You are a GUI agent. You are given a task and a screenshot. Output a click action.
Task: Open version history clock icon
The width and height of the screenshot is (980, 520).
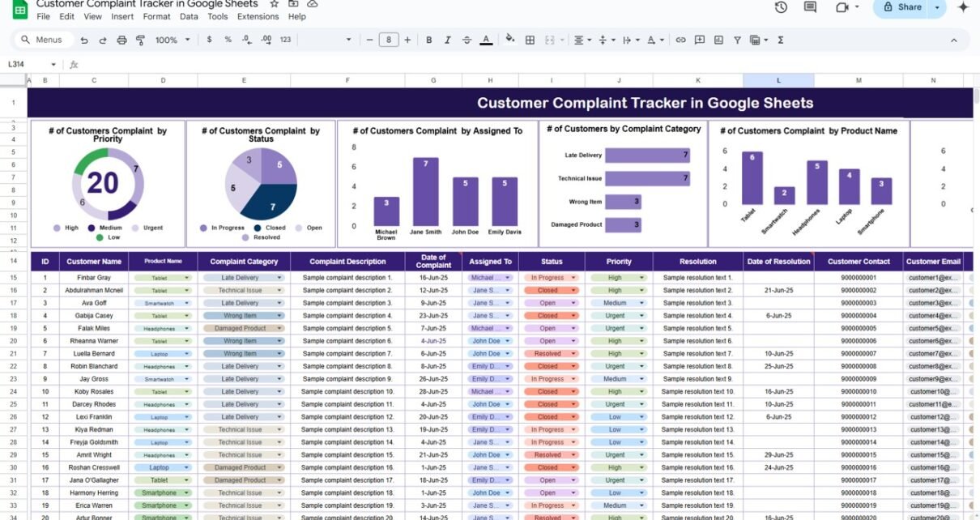[x=781, y=7]
